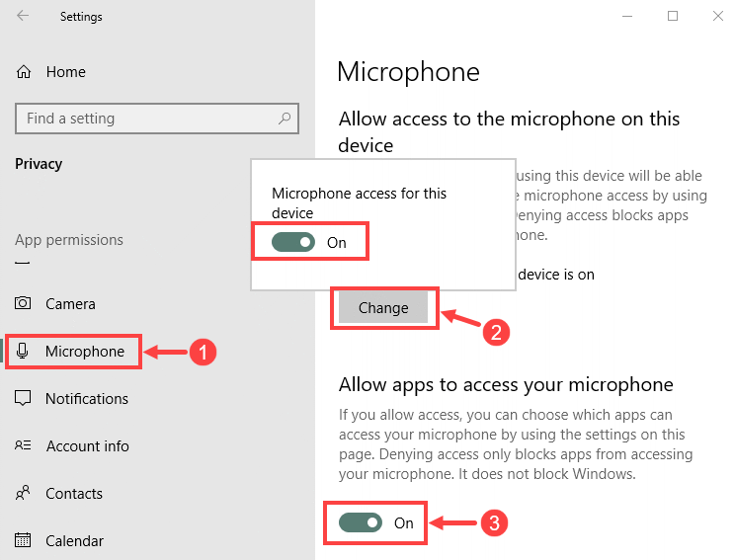Toggle Allow apps to access microphone
The image size is (735, 560).
click(361, 522)
